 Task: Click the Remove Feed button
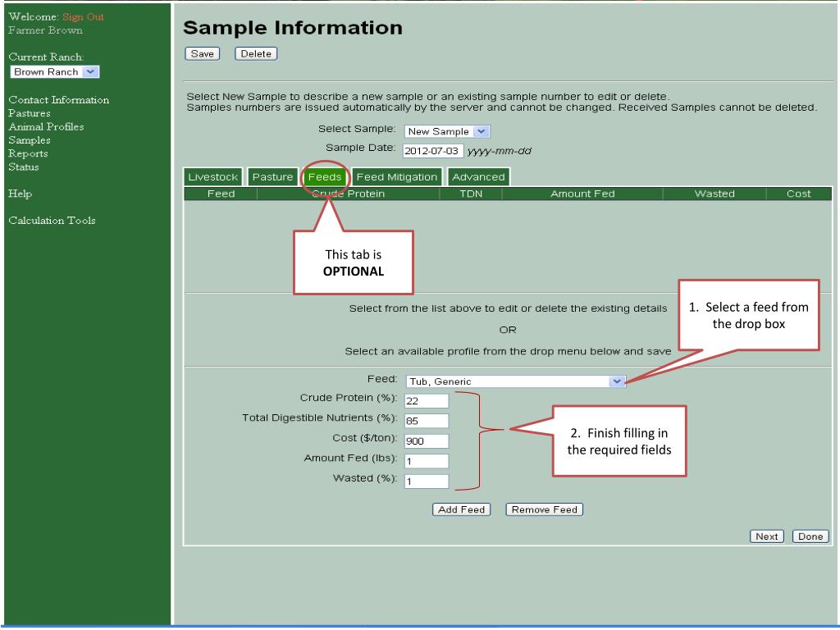pos(545,509)
